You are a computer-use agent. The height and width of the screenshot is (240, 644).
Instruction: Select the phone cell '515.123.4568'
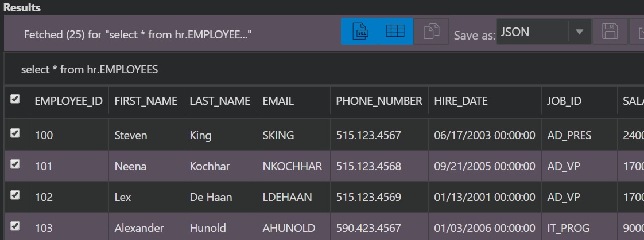(x=379, y=166)
